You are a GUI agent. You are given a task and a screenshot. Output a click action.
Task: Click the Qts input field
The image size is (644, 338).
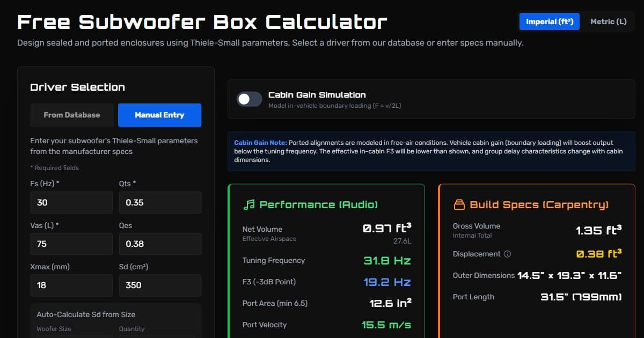160,202
